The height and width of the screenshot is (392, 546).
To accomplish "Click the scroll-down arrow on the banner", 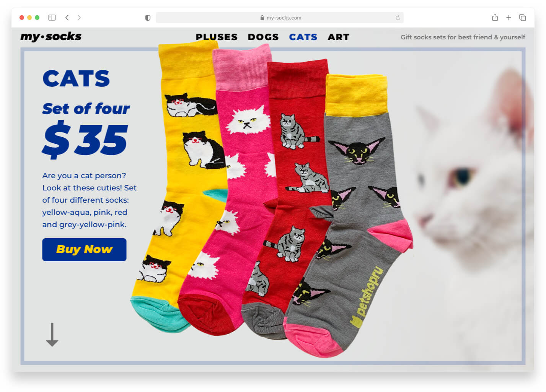I will coord(52,335).
